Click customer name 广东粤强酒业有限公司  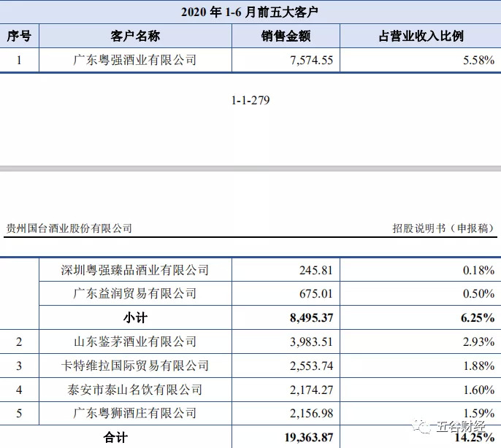(x=135, y=60)
